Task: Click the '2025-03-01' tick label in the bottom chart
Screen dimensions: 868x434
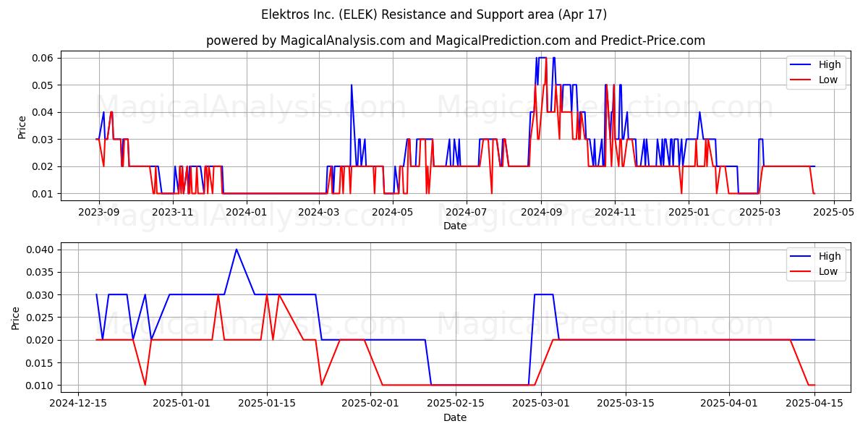Action: click(541, 404)
